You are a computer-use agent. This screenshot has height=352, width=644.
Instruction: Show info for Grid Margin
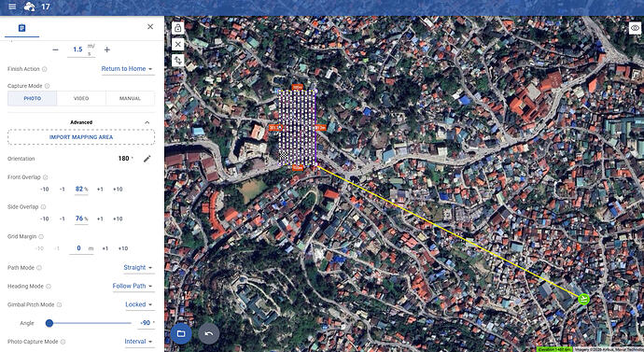pyautogui.click(x=41, y=236)
